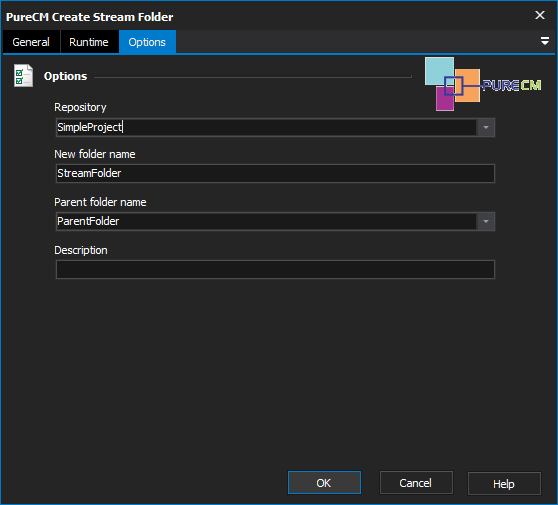Expand the Repository dropdown arrow
Screen dimensions: 558x505
[486, 127]
